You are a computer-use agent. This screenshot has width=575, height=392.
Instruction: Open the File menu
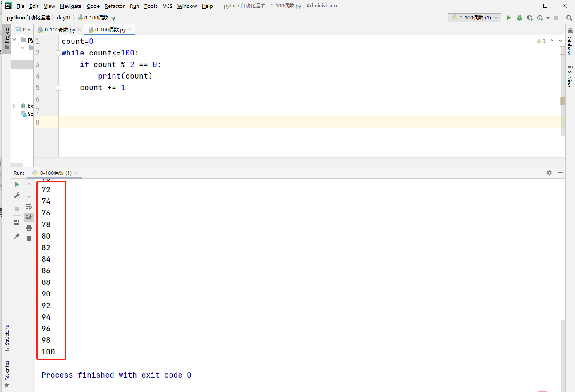point(20,6)
